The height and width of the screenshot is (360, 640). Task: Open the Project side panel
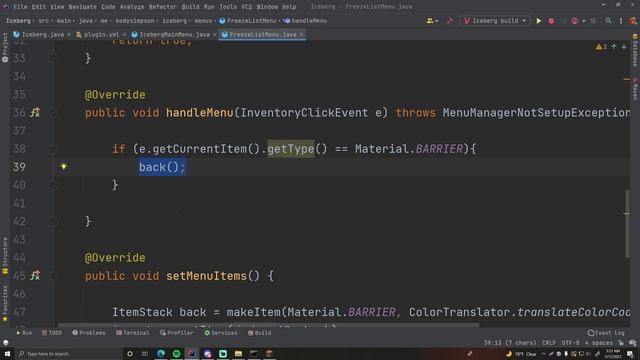point(5,47)
